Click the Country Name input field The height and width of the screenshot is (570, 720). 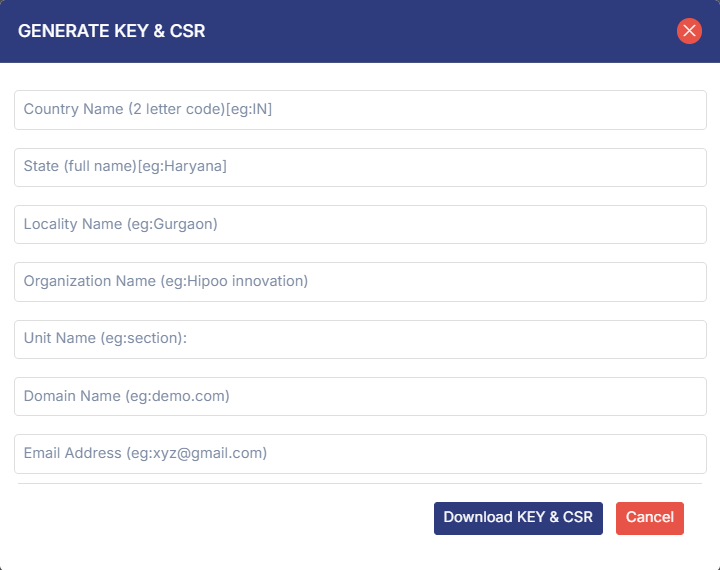click(x=360, y=110)
